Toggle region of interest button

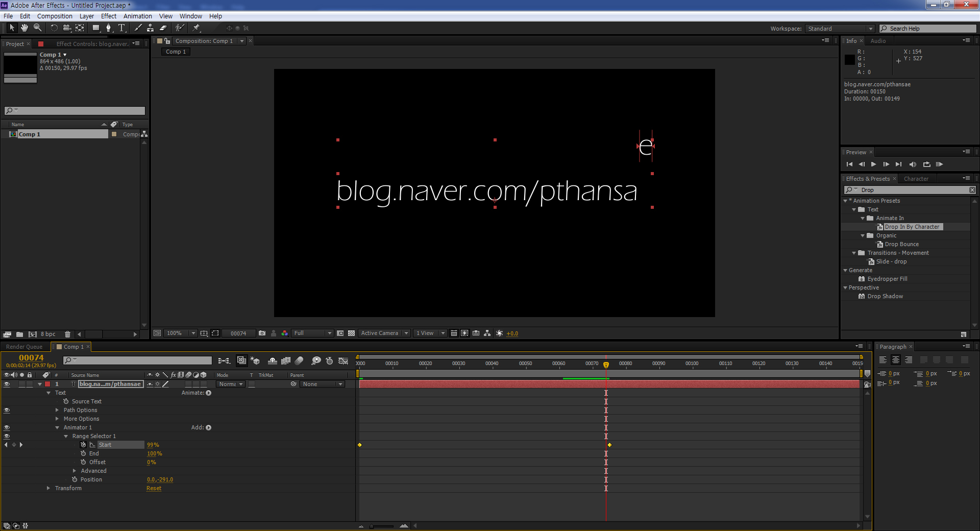point(340,333)
